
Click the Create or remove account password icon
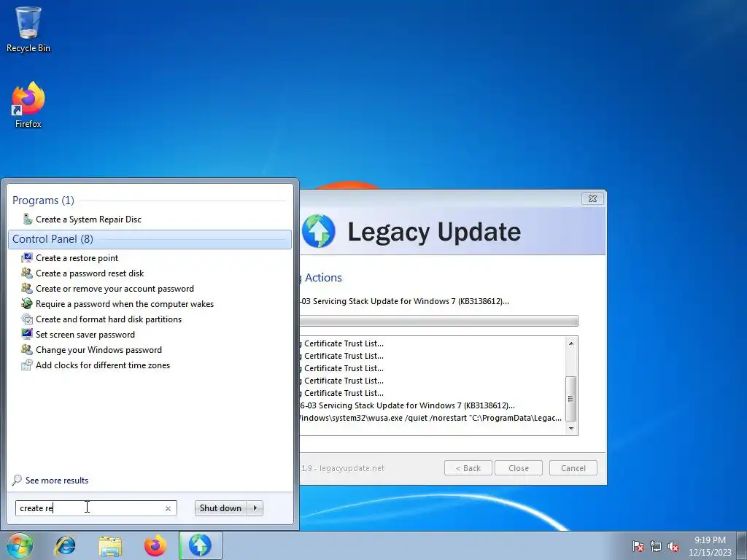point(27,288)
